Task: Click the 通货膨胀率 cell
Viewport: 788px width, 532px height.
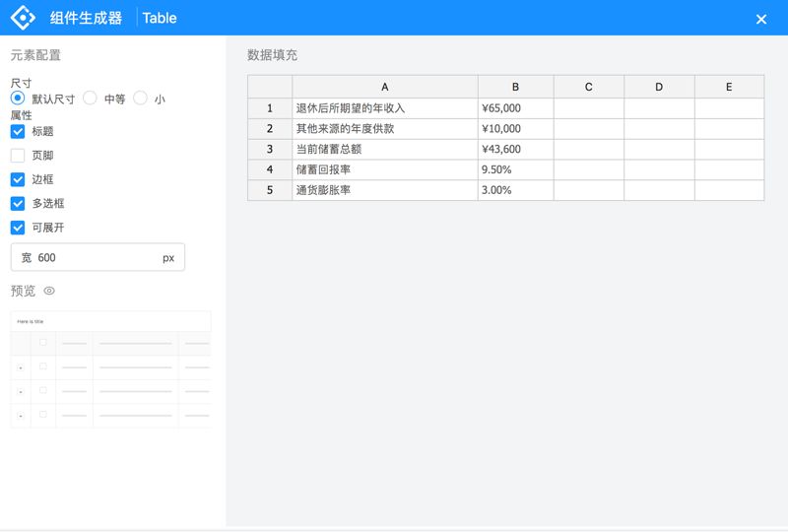Action: (384, 190)
